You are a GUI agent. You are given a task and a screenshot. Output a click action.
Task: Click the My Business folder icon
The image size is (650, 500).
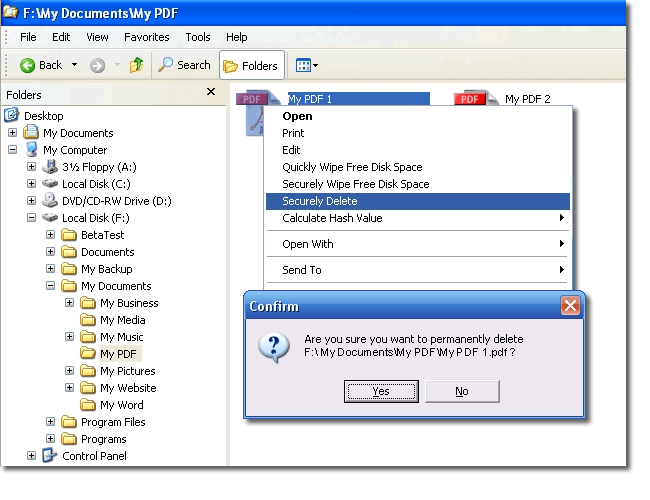[x=88, y=303]
